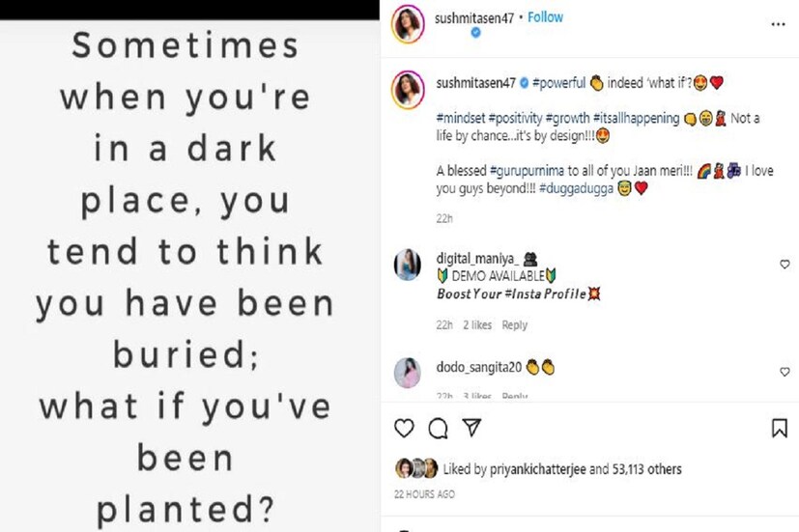Click the quote image on the post

184,275
